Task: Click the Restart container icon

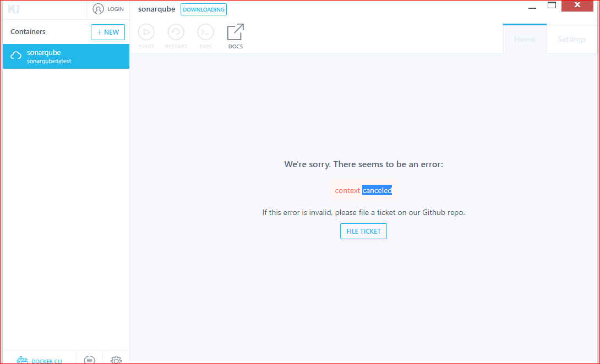Action: 176,32
